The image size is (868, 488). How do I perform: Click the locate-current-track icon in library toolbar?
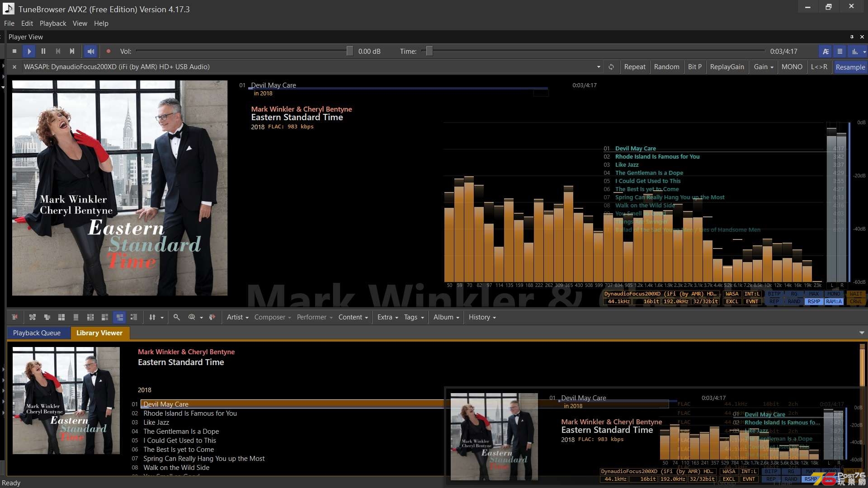(14, 317)
